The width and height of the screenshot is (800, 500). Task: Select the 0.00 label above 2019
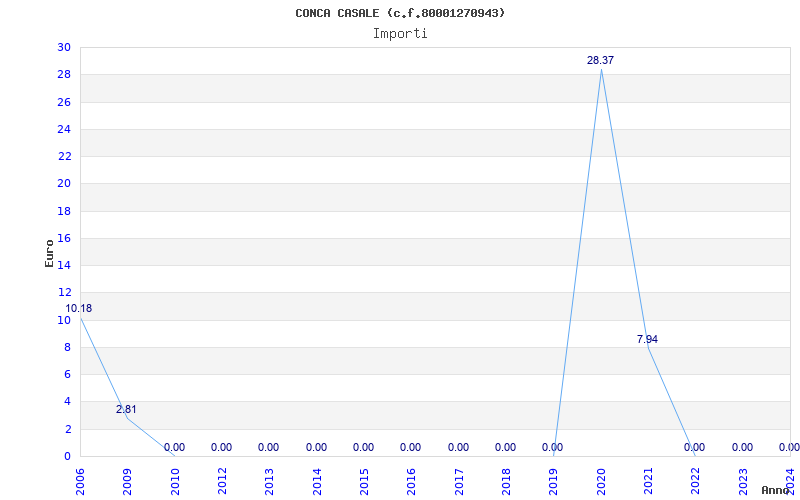(553, 447)
